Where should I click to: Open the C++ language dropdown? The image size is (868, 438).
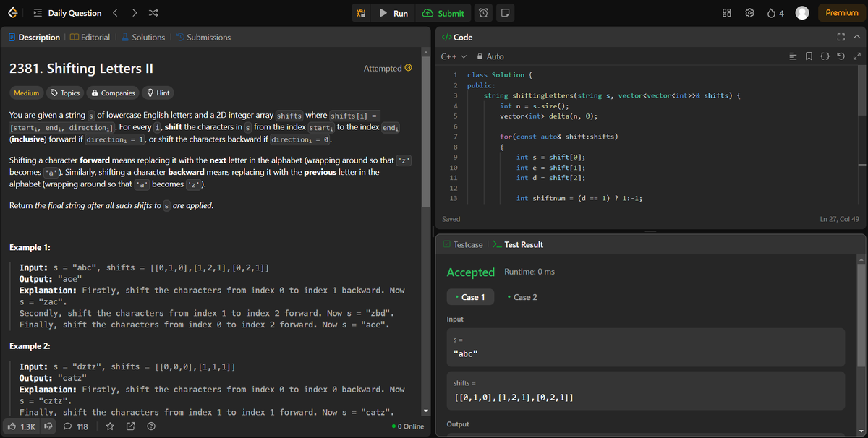click(x=454, y=56)
